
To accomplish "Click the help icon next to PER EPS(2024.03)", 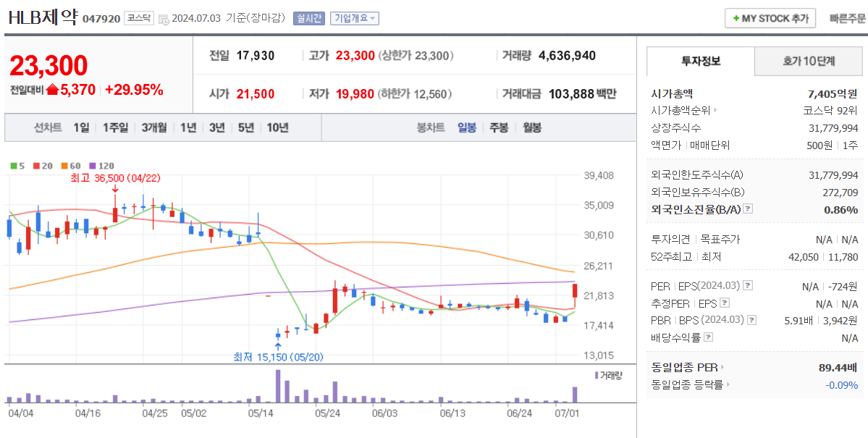I will 748,286.
